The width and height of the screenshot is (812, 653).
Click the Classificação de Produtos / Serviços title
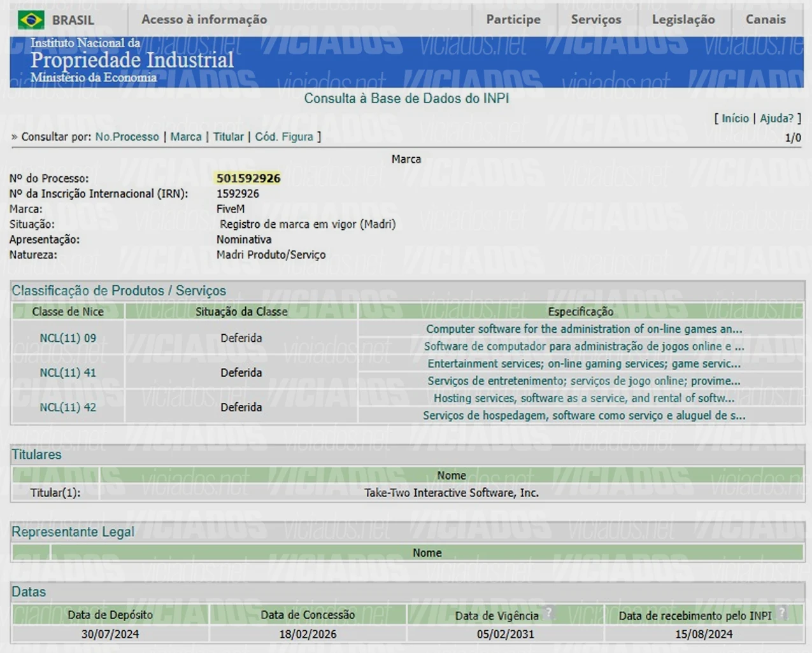(x=118, y=291)
